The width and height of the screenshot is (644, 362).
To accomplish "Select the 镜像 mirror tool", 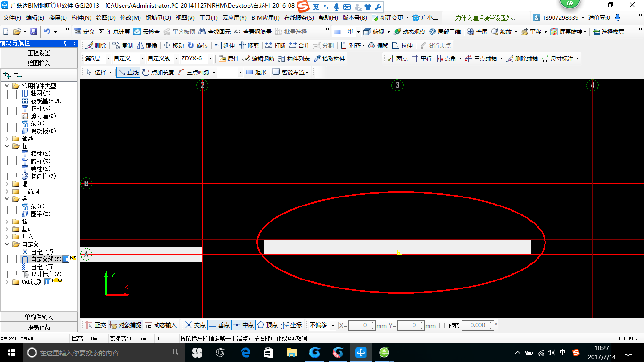I will pos(147,46).
